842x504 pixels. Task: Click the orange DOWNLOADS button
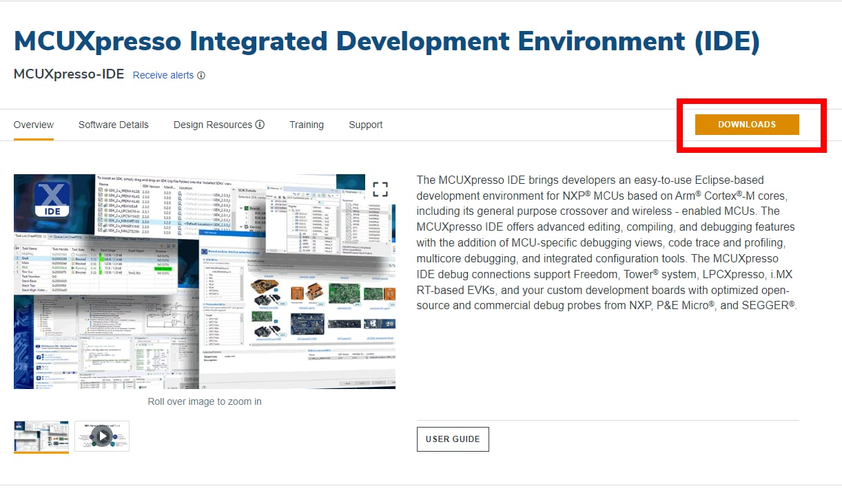pos(746,125)
